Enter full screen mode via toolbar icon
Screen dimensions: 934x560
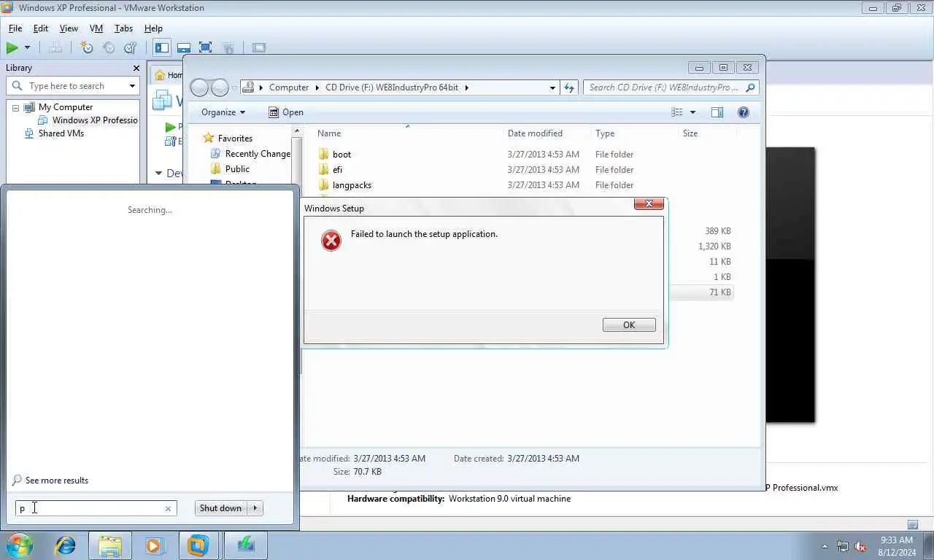[x=206, y=47]
